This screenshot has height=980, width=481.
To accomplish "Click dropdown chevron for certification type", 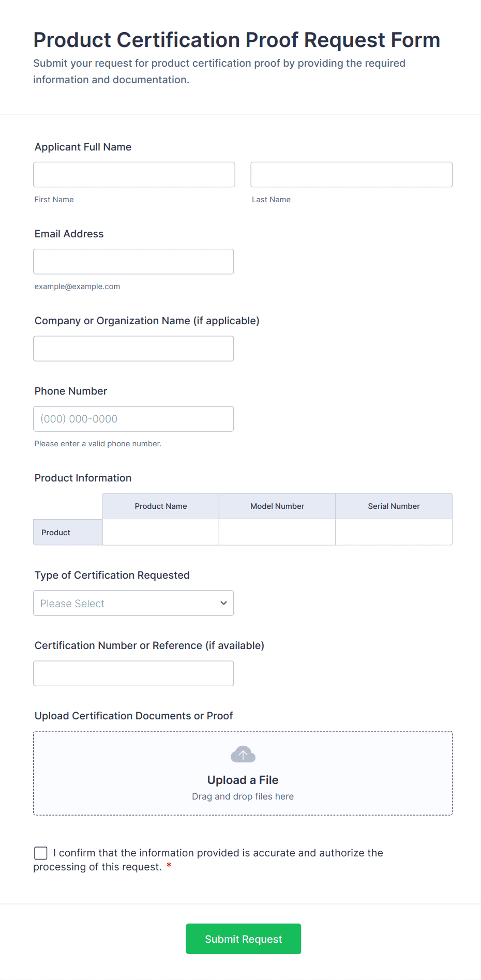I will pos(223,603).
